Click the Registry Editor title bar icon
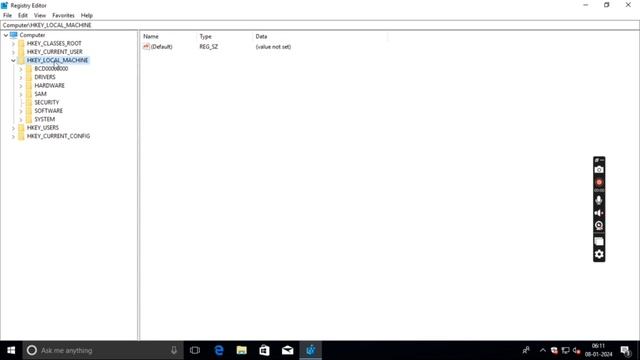 pos(4,5)
